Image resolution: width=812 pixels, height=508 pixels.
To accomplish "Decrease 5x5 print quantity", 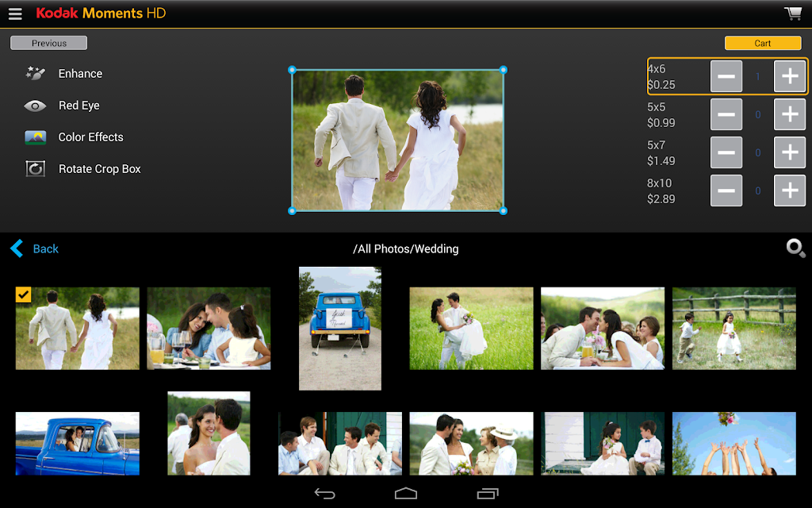I will pyautogui.click(x=726, y=114).
